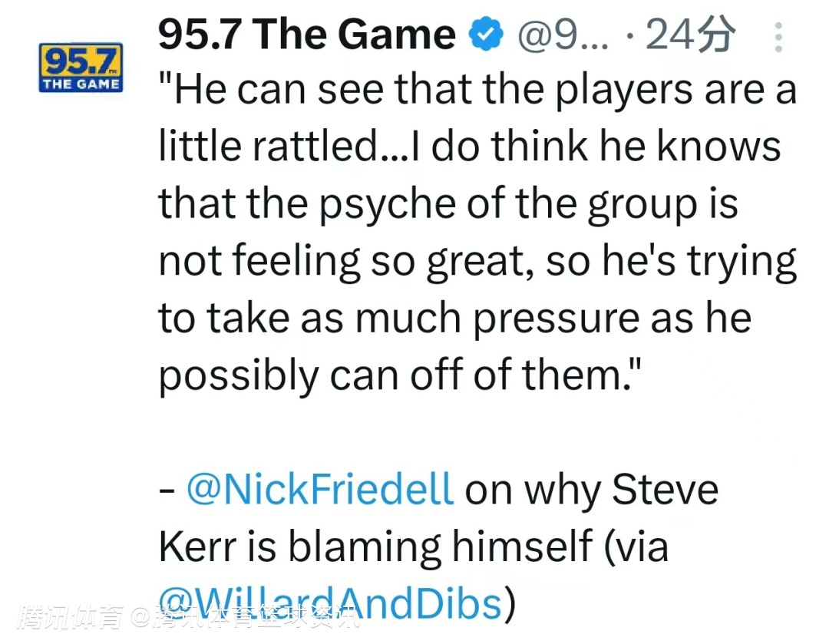Screen dimensions: 829x644
Task: Click the "on why Steve" text
Action: click(x=591, y=490)
